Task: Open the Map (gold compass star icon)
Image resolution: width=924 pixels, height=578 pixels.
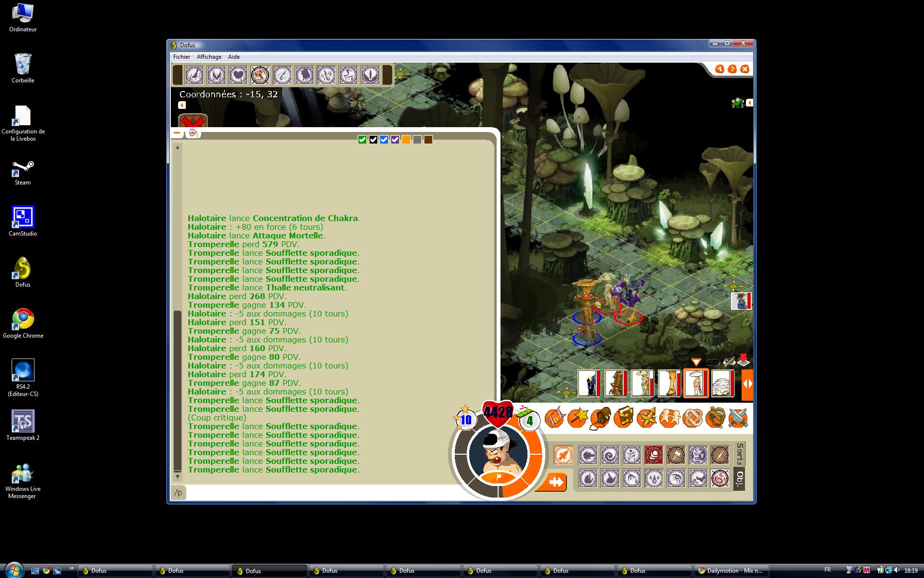Action: tap(646, 418)
